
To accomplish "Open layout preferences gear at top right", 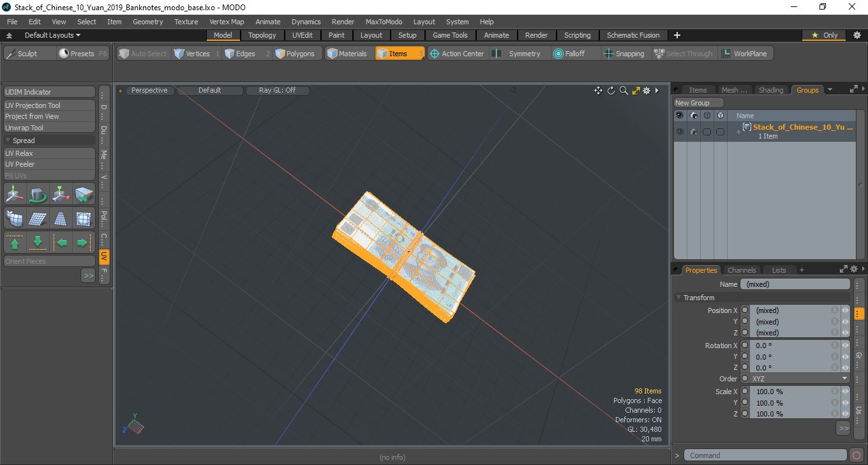I will coord(857,35).
